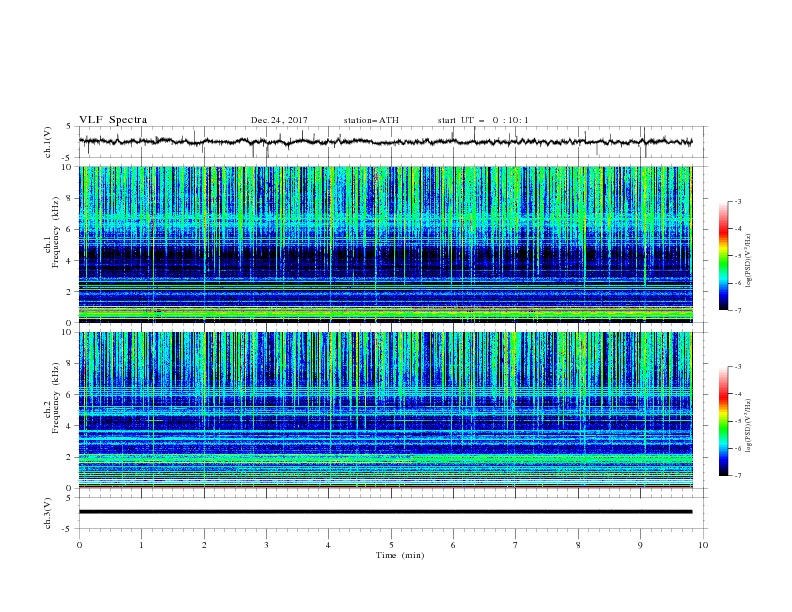The width and height of the screenshot is (792, 612).
Task: Click the "10" kHz tick of ch.2 spectrogram
Action: point(68,332)
